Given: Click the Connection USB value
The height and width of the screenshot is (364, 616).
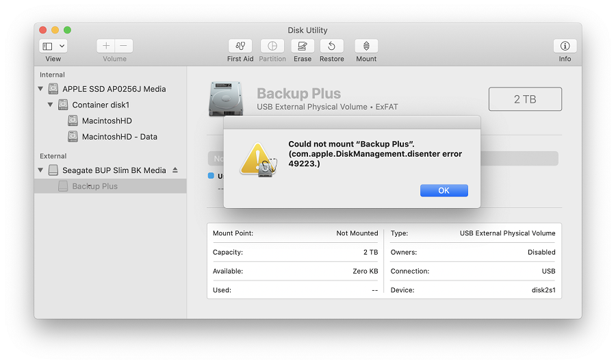Looking at the screenshot, I should pos(548,271).
